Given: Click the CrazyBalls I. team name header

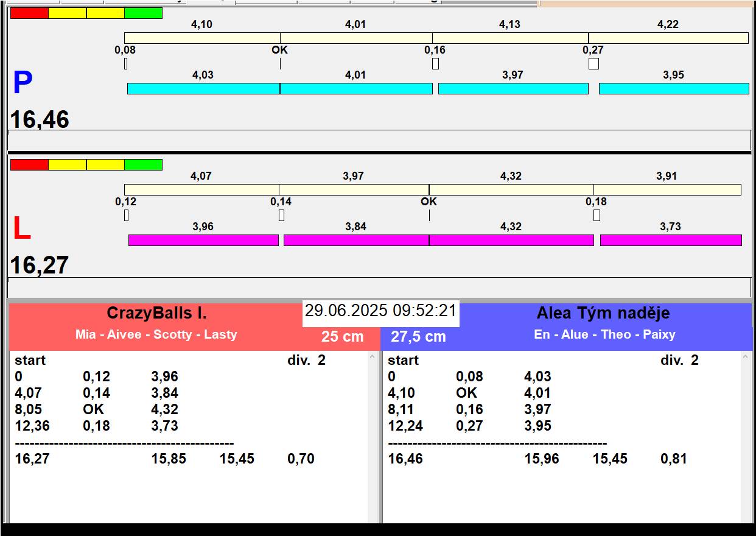Looking at the screenshot, I should 157,313.
